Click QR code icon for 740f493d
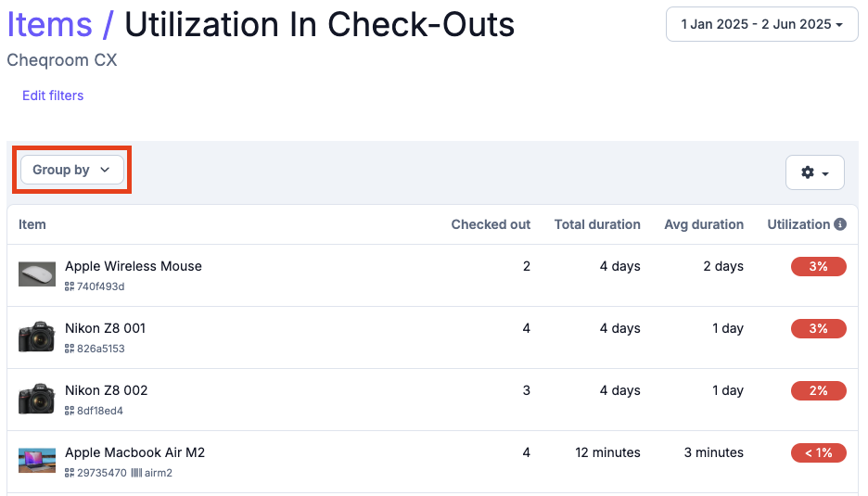This screenshot has height=496, width=868. [70, 286]
